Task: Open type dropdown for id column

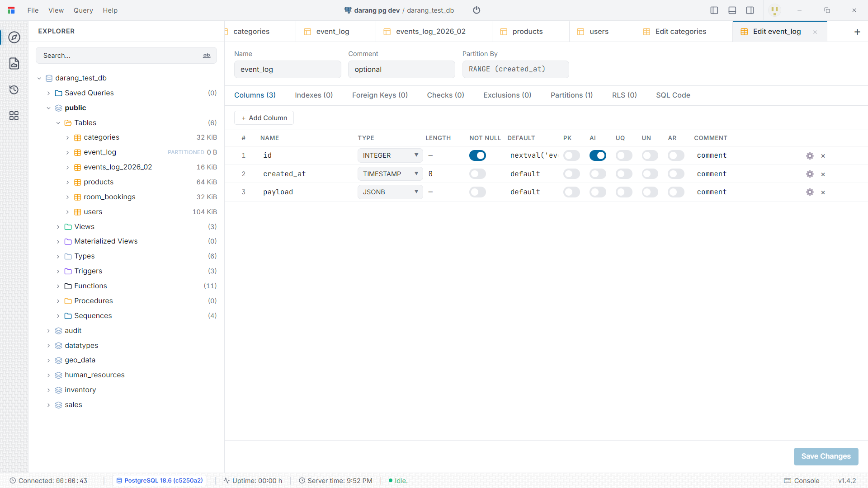Action: (x=390, y=155)
